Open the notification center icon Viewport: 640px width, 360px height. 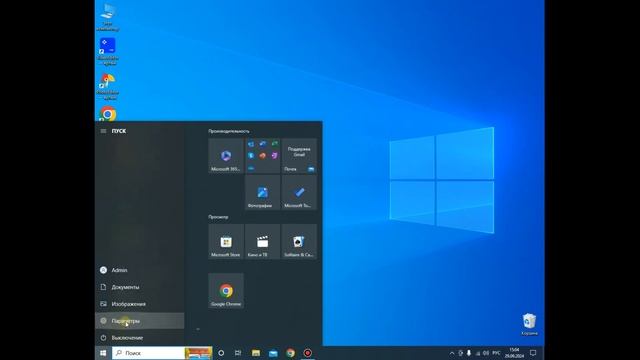pyautogui.click(x=533, y=353)
